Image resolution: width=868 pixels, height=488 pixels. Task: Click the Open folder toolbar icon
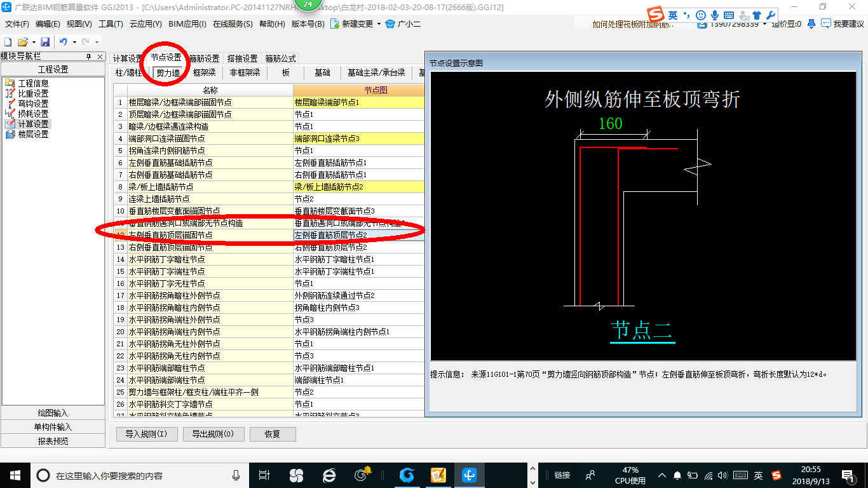pyautogui.click(x=22, y=42)
